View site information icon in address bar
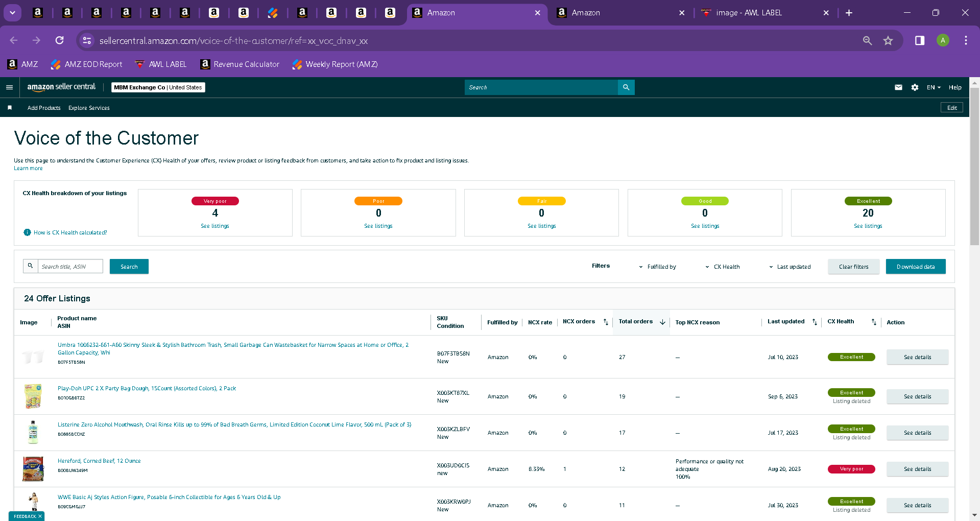Viewport: 980px width, 521px height. tap(87, 40)
